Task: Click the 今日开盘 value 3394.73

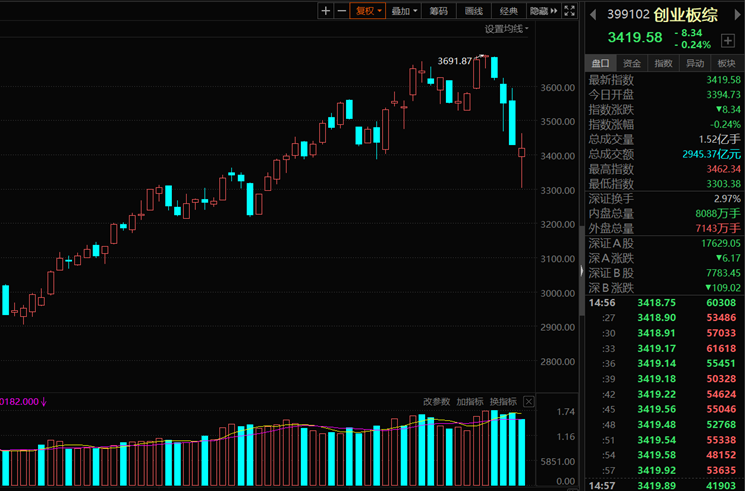Action: [723, 95]
